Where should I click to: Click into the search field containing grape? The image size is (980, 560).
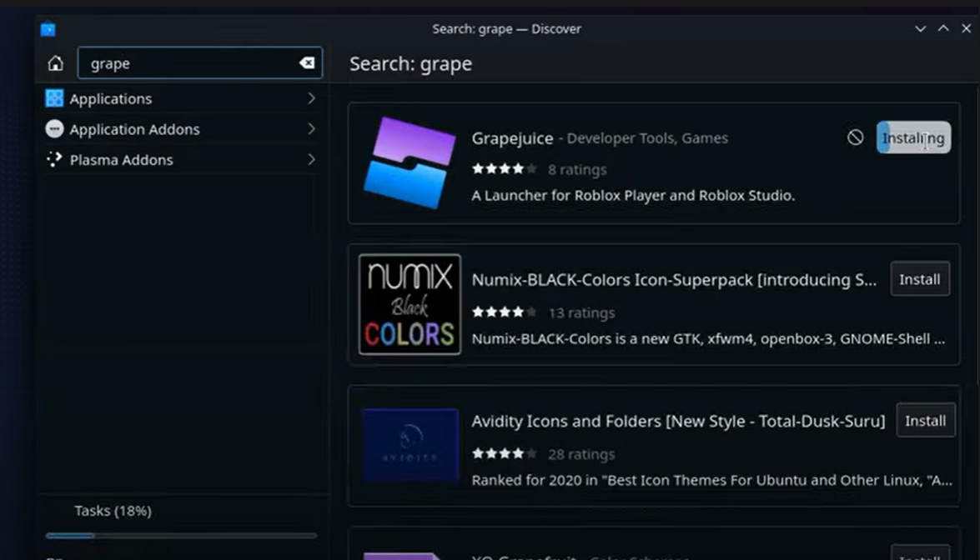point(200,63)
